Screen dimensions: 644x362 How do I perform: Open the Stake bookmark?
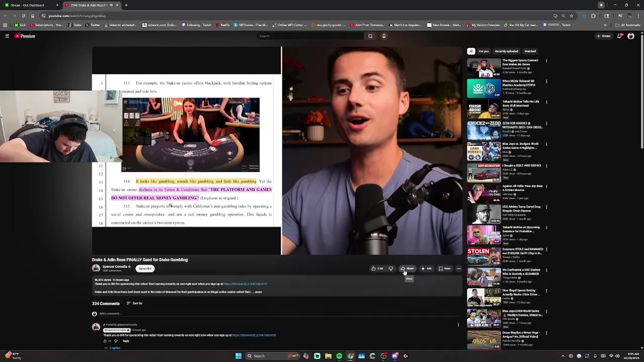74,25
